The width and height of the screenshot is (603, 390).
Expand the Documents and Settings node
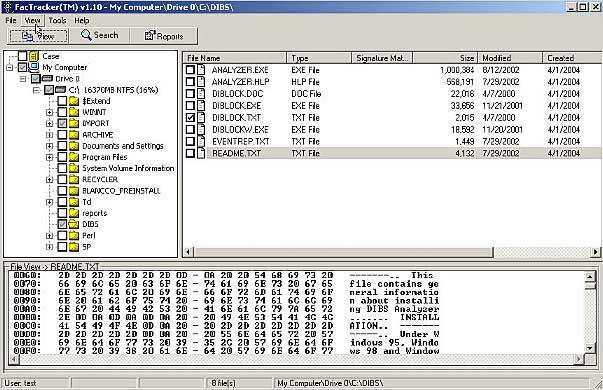(50, 146)
